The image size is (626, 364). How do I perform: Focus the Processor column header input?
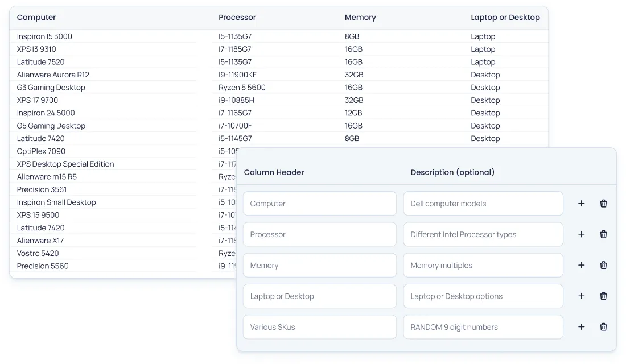point(319,234)
